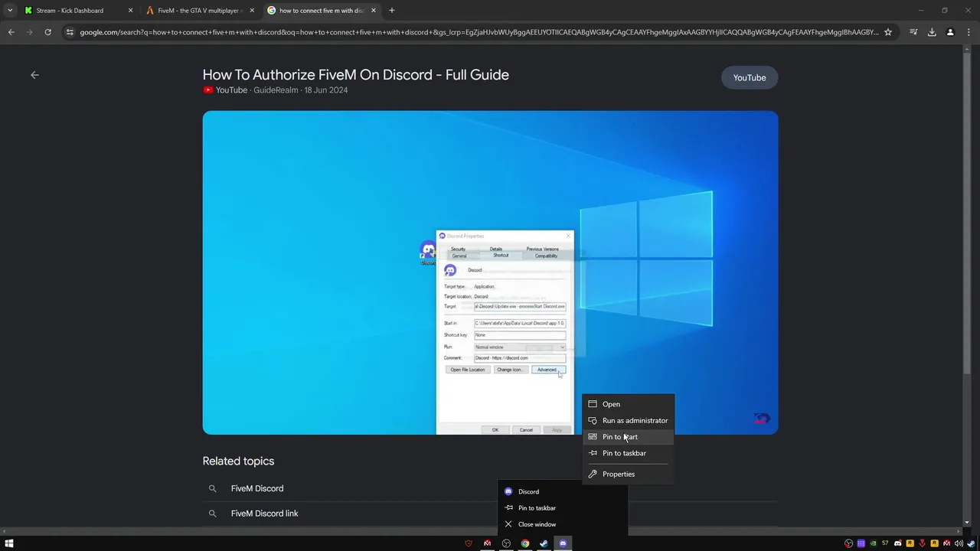Image resolution: width=980 pixels, height=551 pixels.
Task: Open a new browser tab
Action: pyautogui.click(x=392, y=11)
